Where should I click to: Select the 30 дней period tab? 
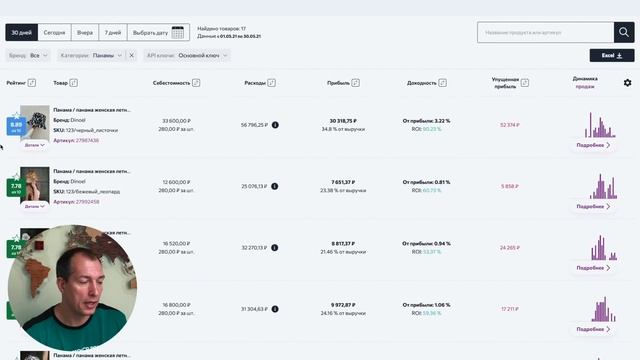[22, 32]
